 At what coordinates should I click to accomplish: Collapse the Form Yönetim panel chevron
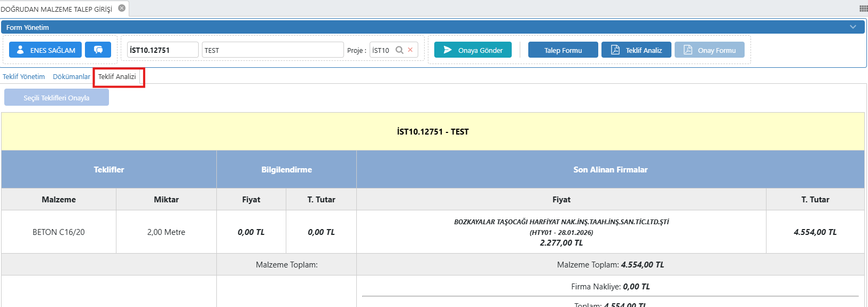click(x=853, y=27)
